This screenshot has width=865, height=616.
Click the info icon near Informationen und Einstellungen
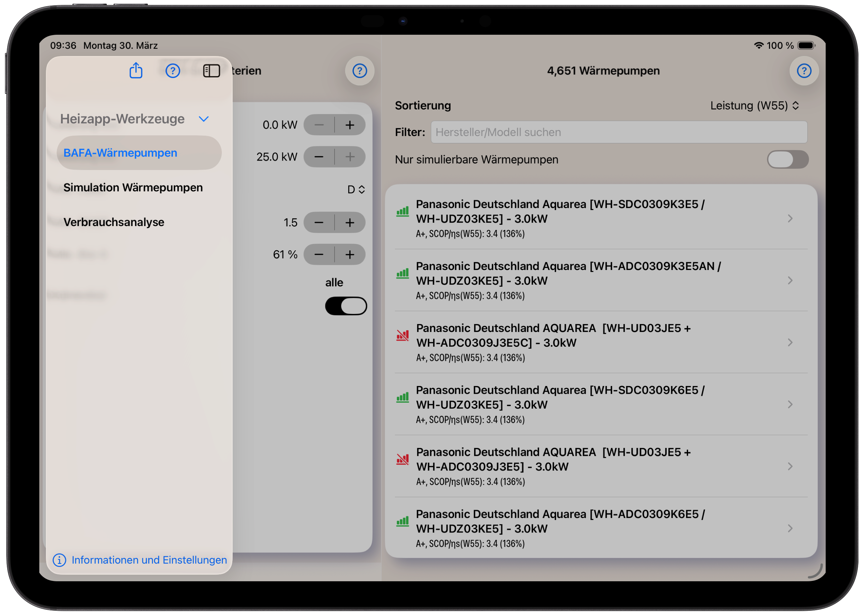coord(60,560)
